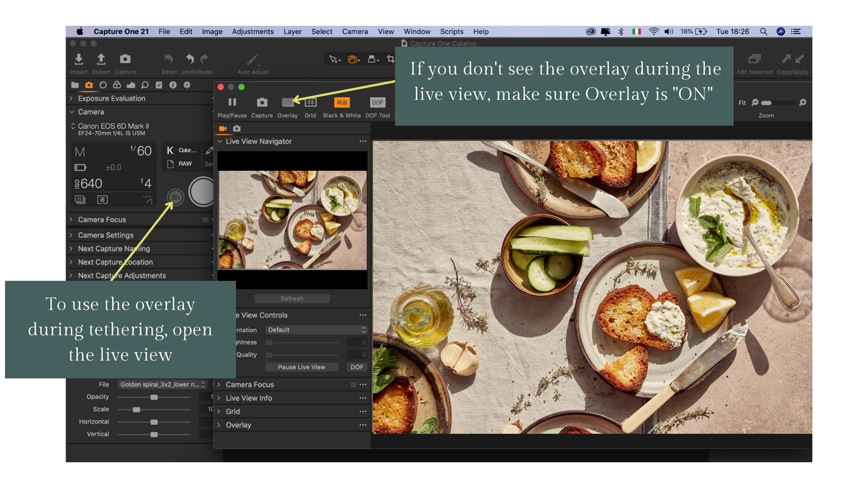The height and width of the screenshot is (488, 868).
Task: Open the Library tool tab folder icon
Action: (x=75, y=85)
